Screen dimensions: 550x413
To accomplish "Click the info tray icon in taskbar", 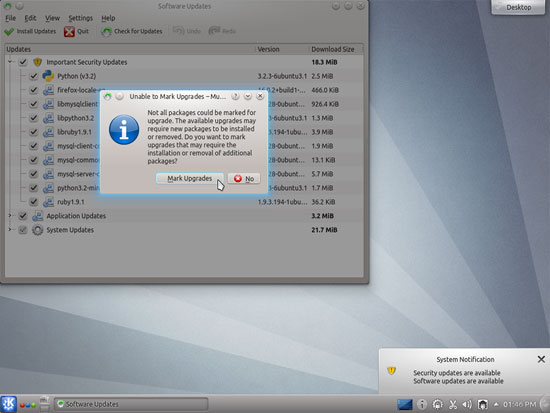I will 422,405.
